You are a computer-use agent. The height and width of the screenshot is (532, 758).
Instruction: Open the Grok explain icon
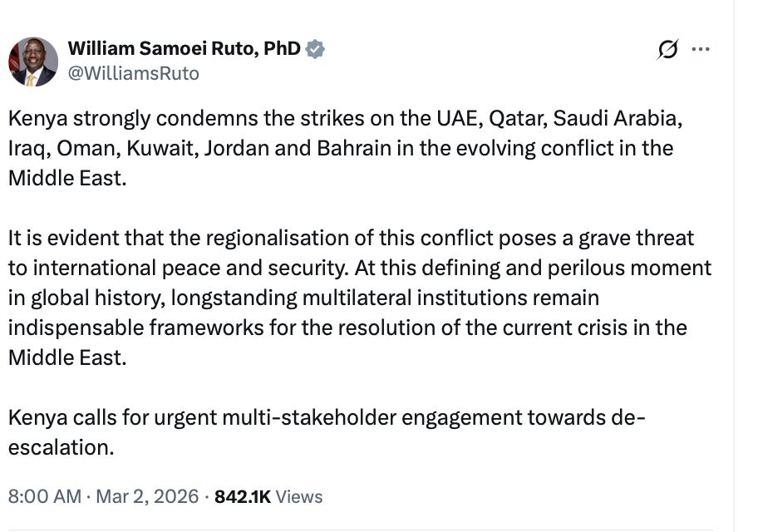667,50
